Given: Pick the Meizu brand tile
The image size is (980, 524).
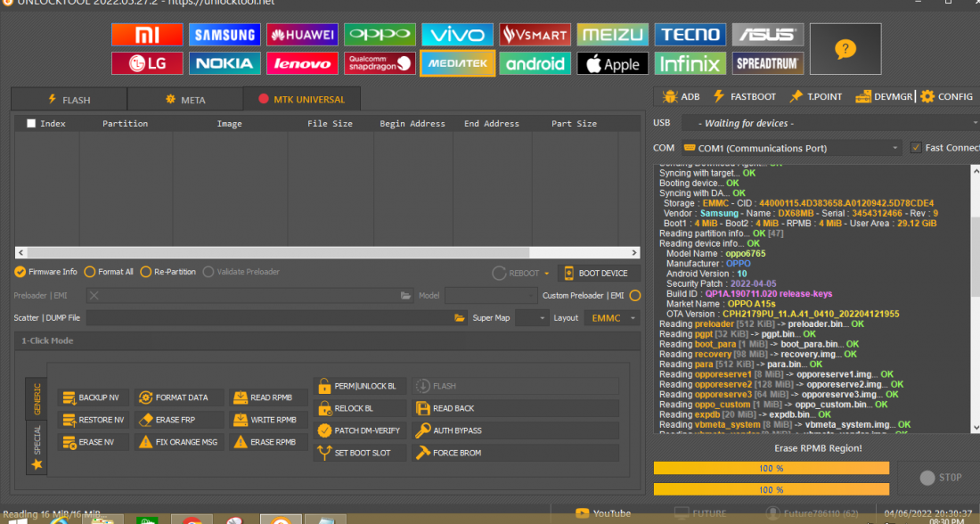Looking at the screenshot, I should point(613,35).
